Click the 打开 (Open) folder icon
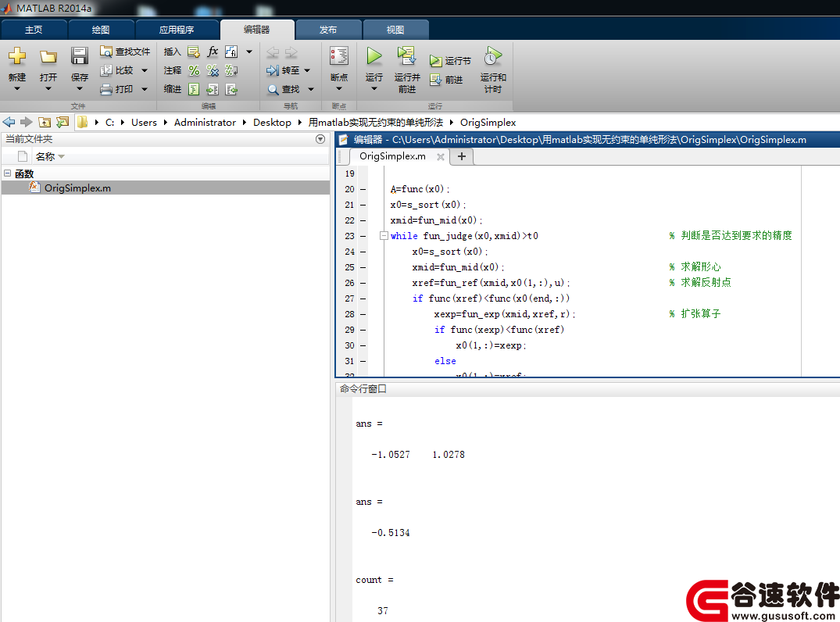This screenshot has width=840, height=622. pos(48,56)
